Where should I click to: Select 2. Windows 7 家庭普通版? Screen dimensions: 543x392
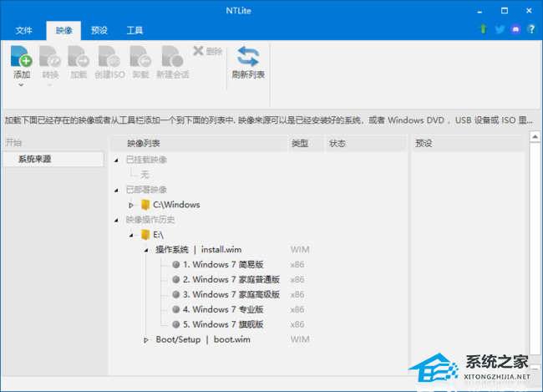(x=231, y=279)
